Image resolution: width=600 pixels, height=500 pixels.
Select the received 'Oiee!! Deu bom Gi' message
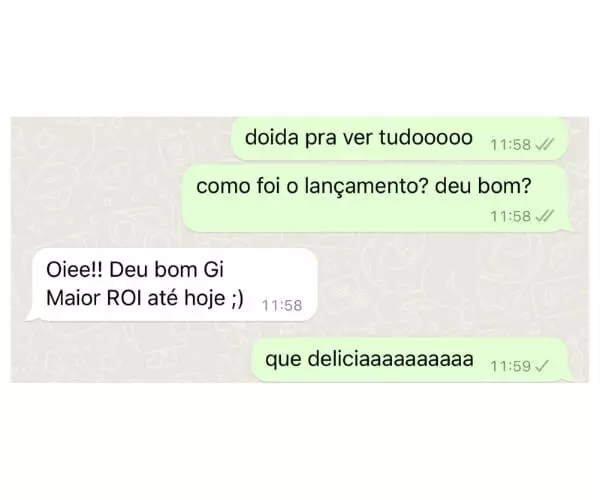(171, 285)
